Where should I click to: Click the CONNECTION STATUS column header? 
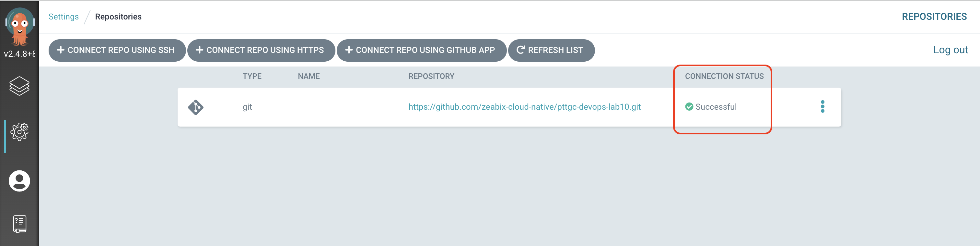pos(724,76)
